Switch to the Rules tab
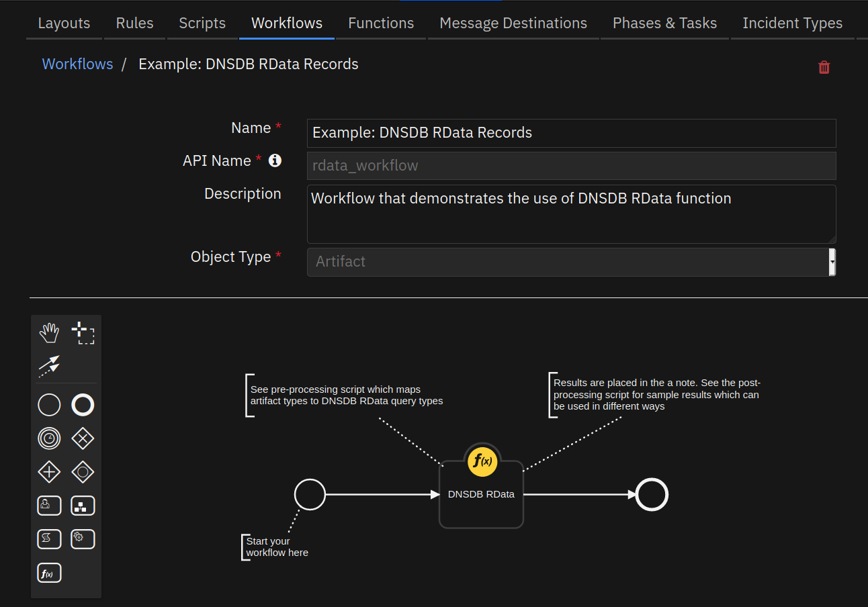The image size is (868, 607). (134, 23)
